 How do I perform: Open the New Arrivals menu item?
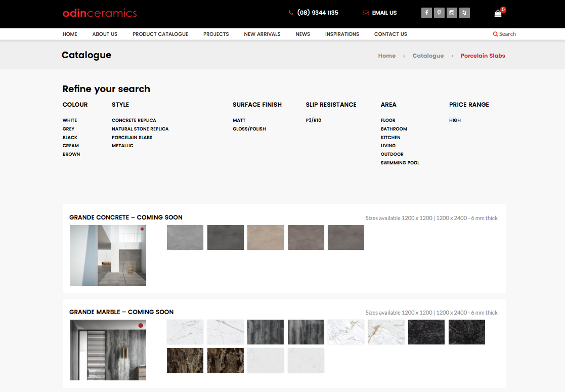[262, 34]
